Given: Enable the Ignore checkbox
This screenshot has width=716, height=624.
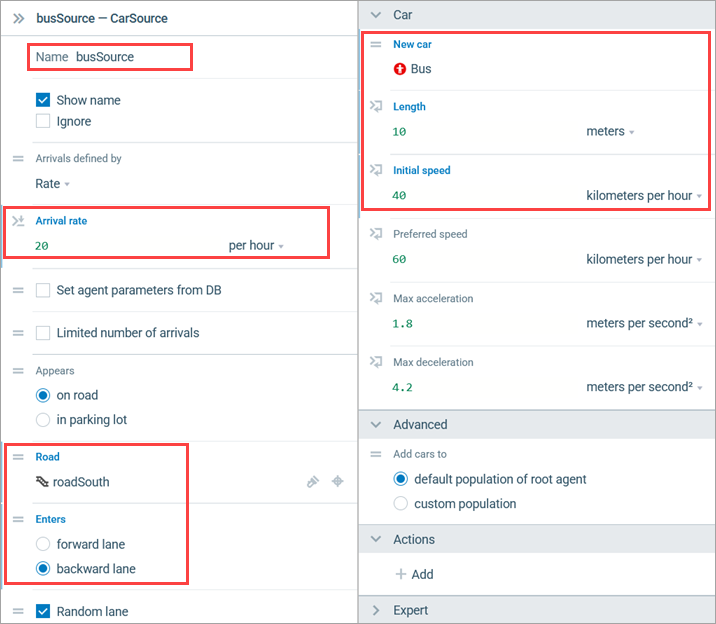Looking at the screenshot, I should pos(43,122).
